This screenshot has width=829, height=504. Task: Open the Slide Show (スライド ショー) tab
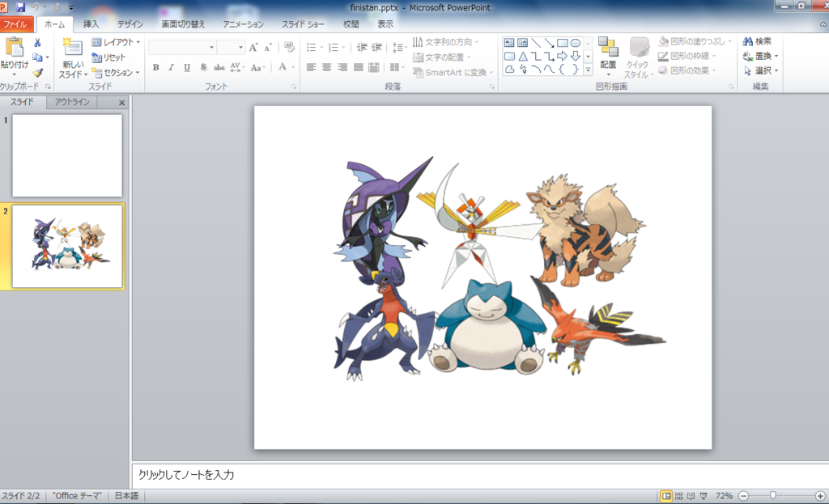click(303, 24)
